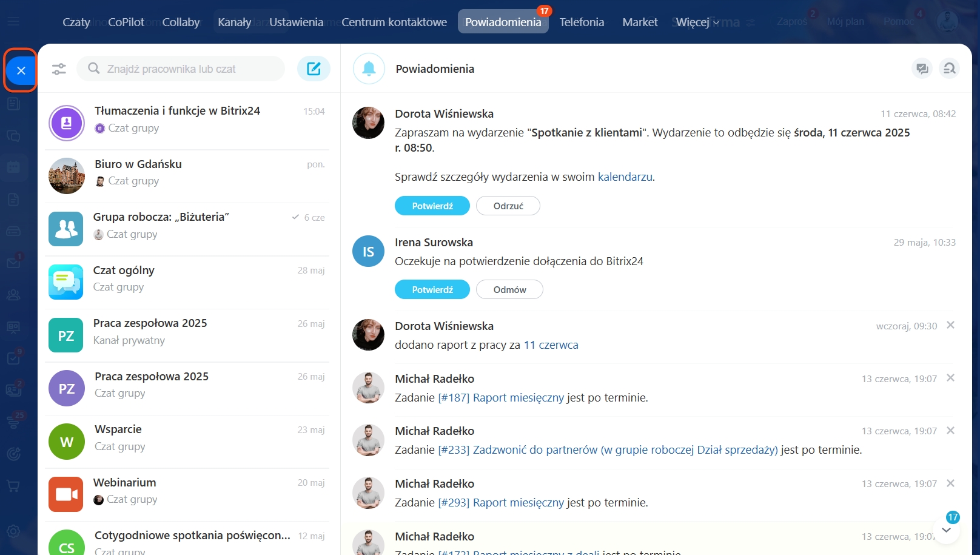
Task: Open task link [#233] Zadzwonić do partnerów
Action: pyautogui.click(x=608, y=450)
